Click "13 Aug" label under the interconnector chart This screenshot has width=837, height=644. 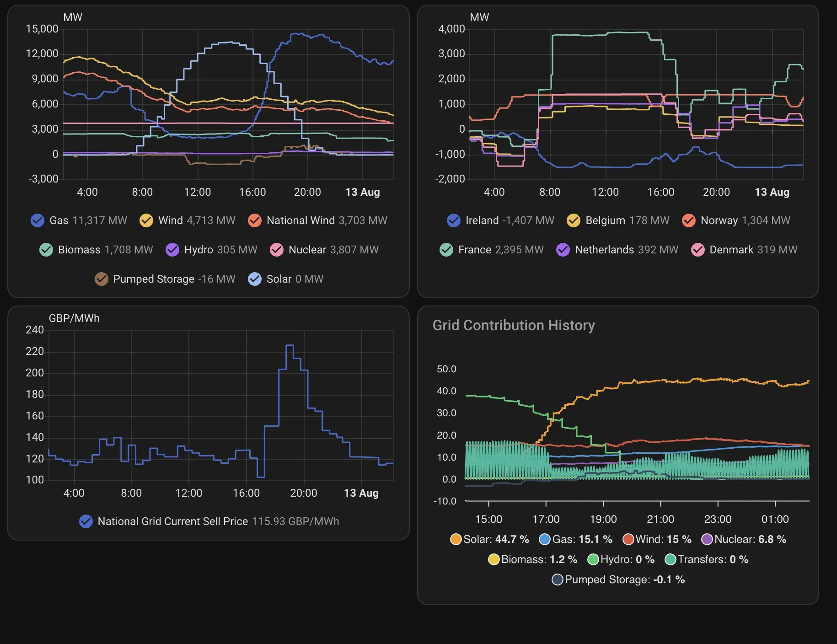point(772,192)
